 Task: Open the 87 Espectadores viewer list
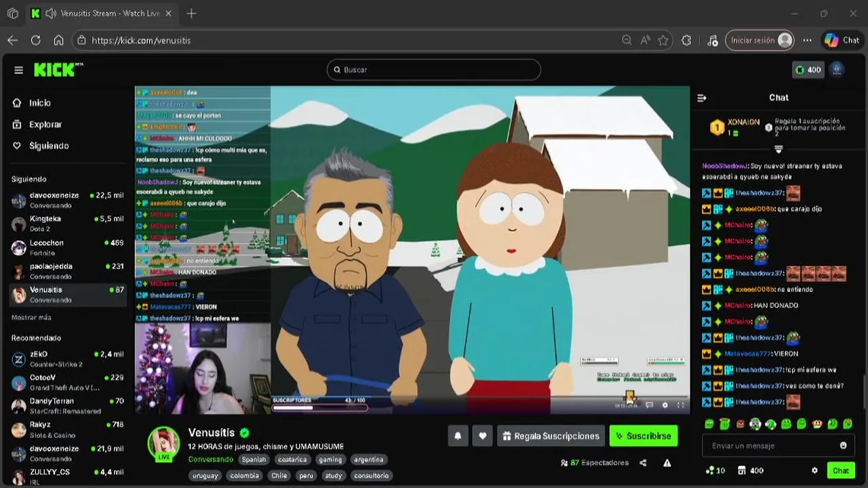pyautogui.click(x=594, y=463)
